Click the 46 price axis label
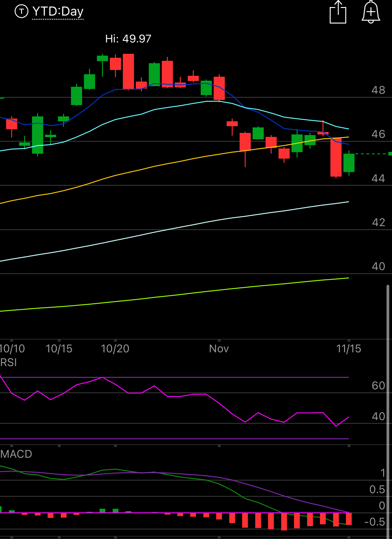Image resolution: width=392 pixels, height=539 pixels. [x=378, y=134]
